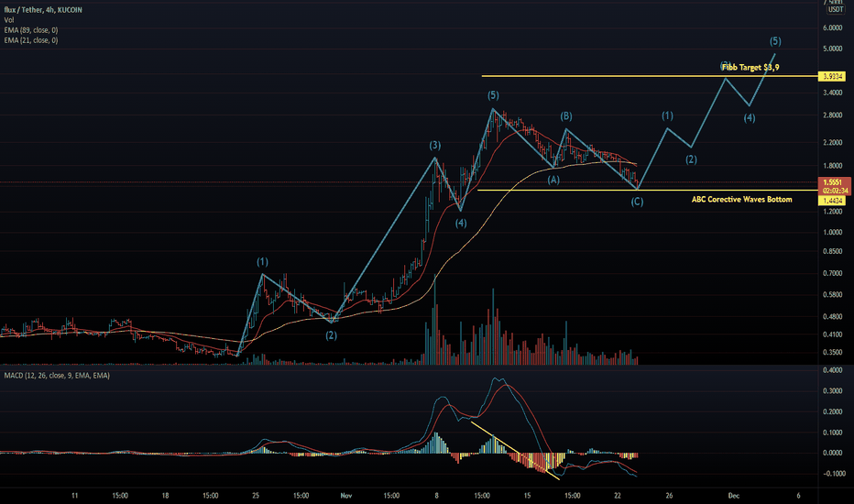
Task: Click the 5.0000 price axis level
Action: click(832, 49)
